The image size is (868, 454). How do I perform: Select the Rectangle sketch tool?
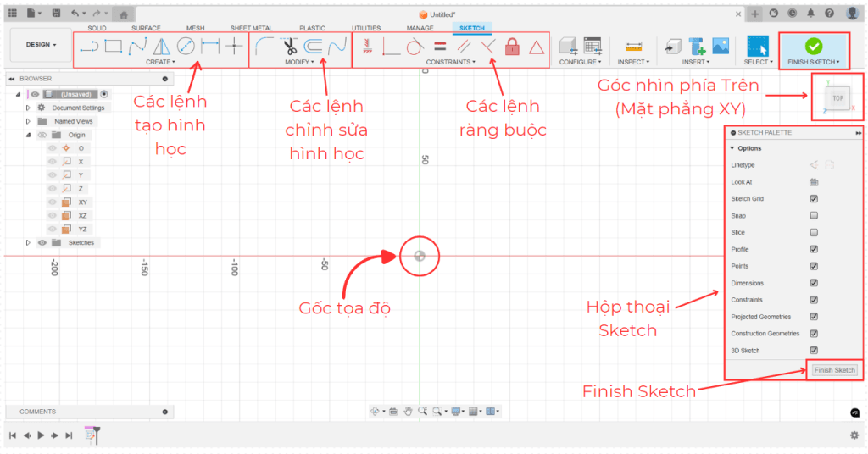pos(113,47)
